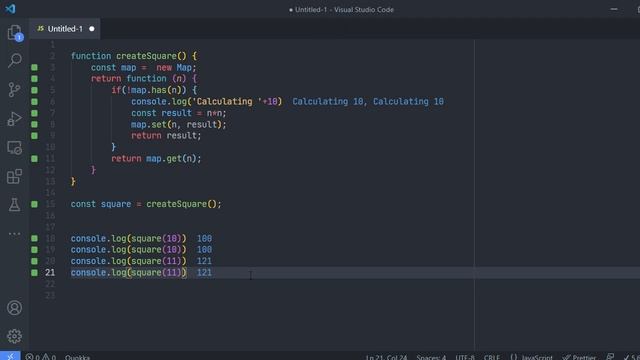The width and height of the screenshot is (640, 360).
Task: Click 'createSquare' in function declaration
Action: (146, 56)
